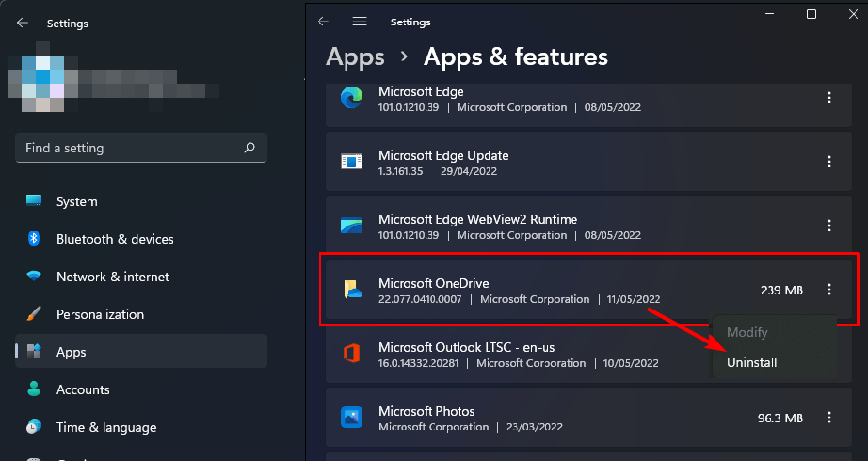Screen dimensions: 868x461
Task: Click the Personalization brush icon
Action: click(x=34, y=314)
